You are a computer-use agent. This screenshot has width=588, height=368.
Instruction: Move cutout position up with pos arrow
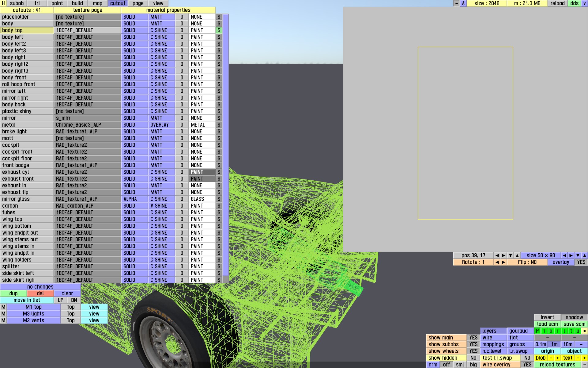(517, 255)
